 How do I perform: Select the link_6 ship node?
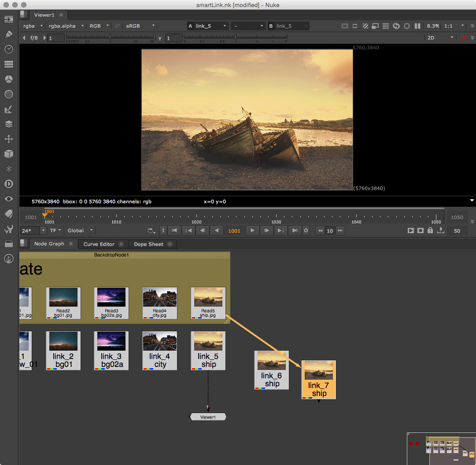(x=272, y=370)
